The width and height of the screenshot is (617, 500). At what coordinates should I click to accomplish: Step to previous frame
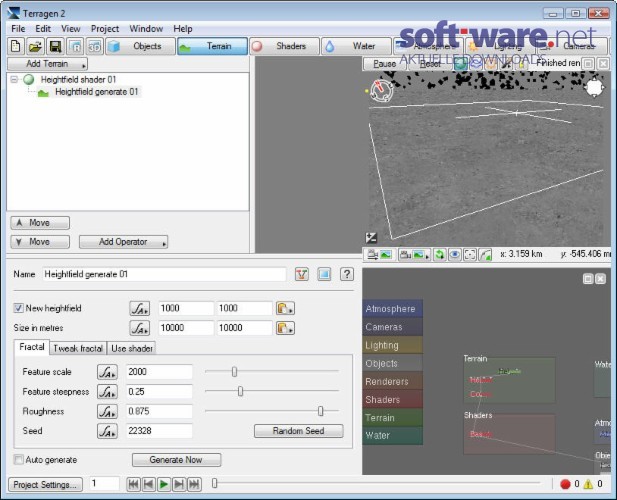pyautogui.click(x=148, y=484)
